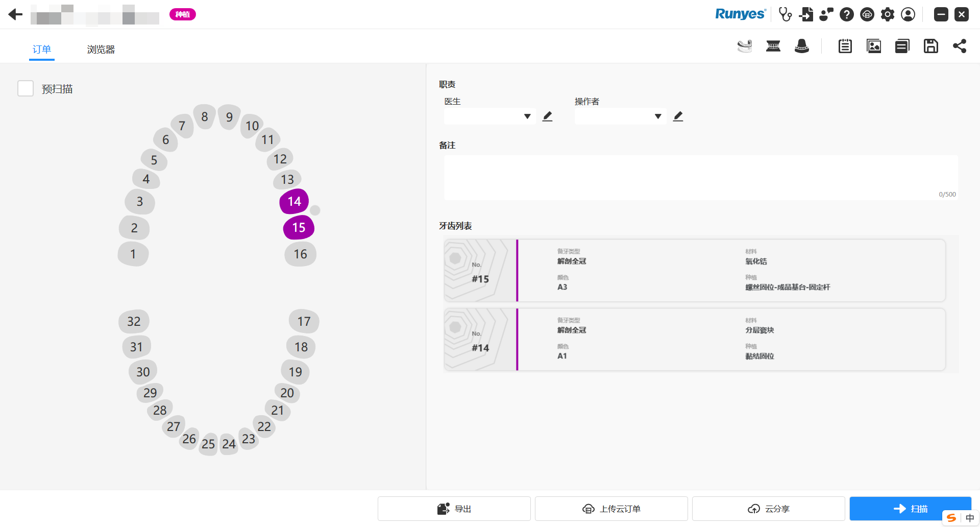Click the save floppy disk icon
Screen dimensions: 980x527
[x=930, y=46]
